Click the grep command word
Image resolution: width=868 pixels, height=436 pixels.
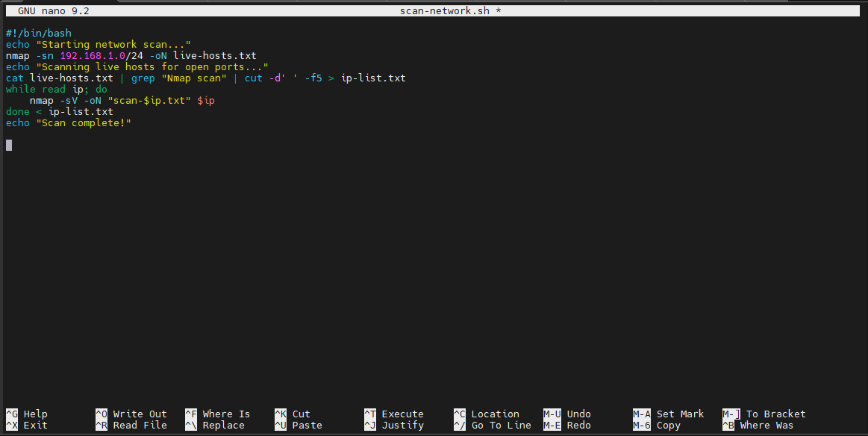pos(143,78)
